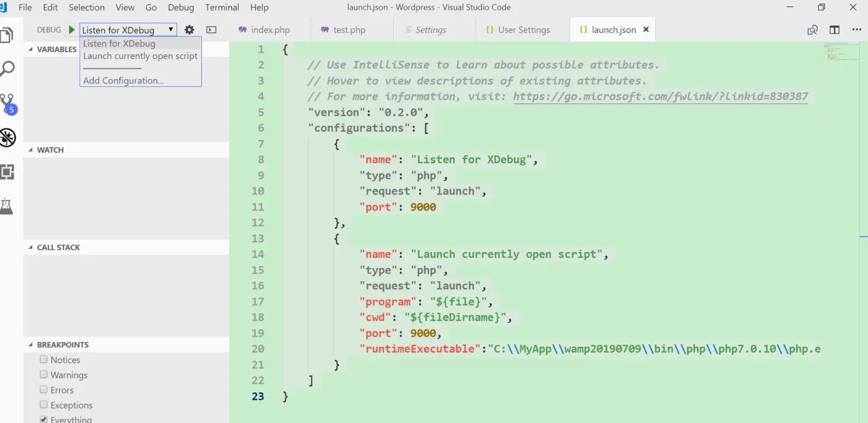The height and width of the screenshot is (423, 868).
Task: Select the Run and Debug activity icon
Action: [8, 137]
